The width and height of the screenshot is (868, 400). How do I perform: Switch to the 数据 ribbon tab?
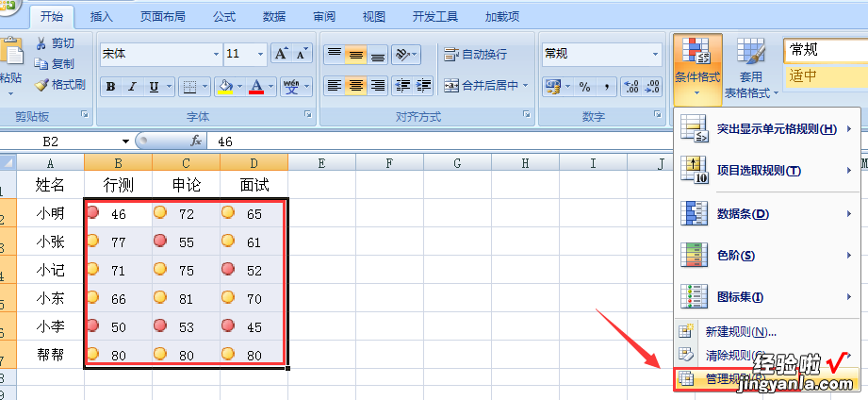tap(274, 17)
